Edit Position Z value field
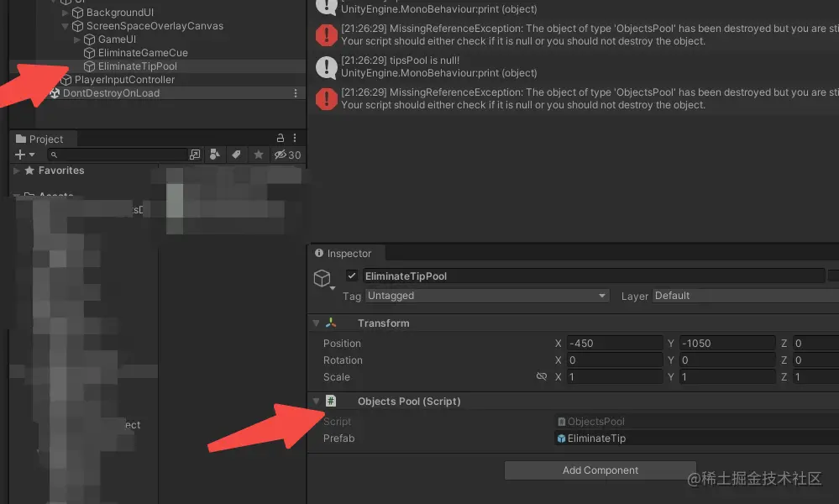The height and width of the screenshot is (504, 839). tap(815, 343)
